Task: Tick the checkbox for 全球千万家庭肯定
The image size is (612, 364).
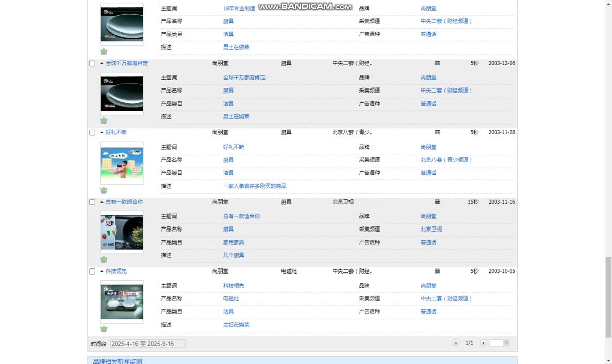Action: (92, 64)
